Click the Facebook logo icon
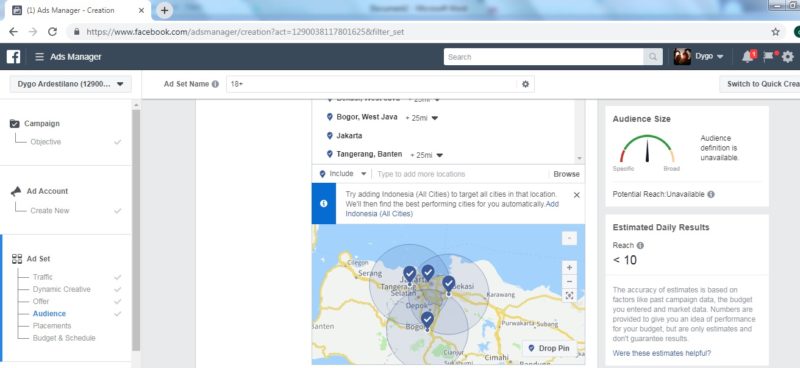 13,57
